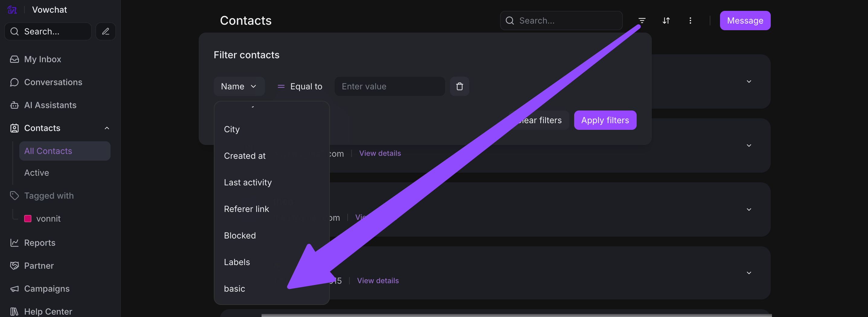Viewport: 868px width, 317px height.
Task: Select Created at from the dropdown list
Action: point(245,156)
